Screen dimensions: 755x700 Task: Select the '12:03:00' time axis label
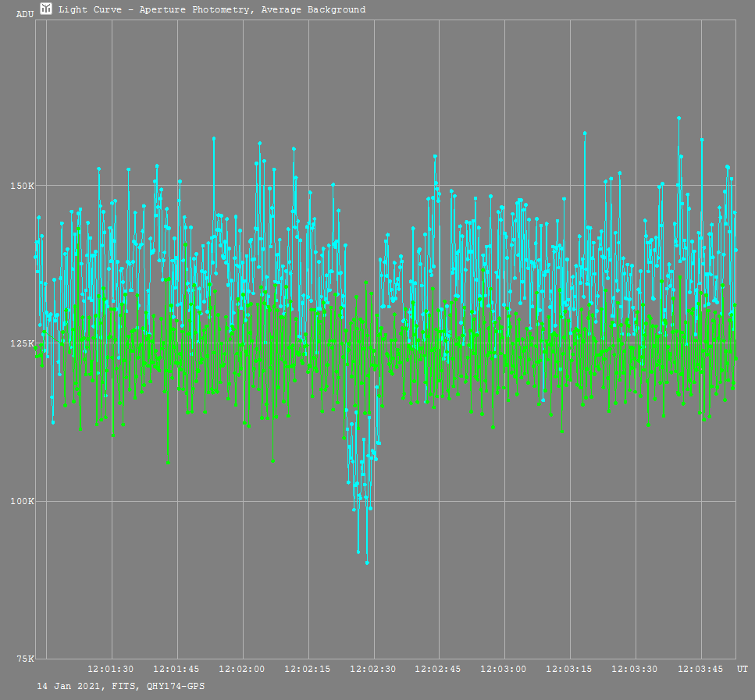503,670
